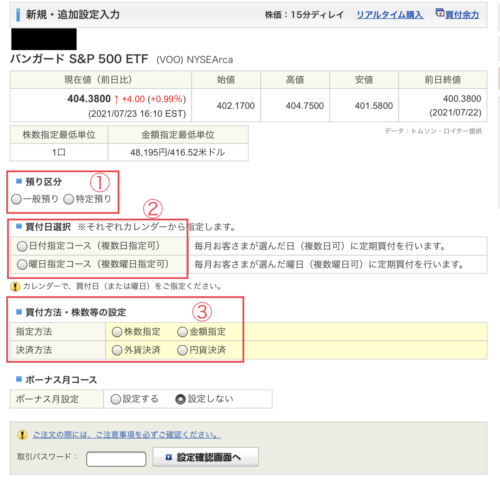The height and width of the screenshot is (488, 500).
Task: Open the ご注文の際には、ご注意事項 link
Action: coord(127,435)
